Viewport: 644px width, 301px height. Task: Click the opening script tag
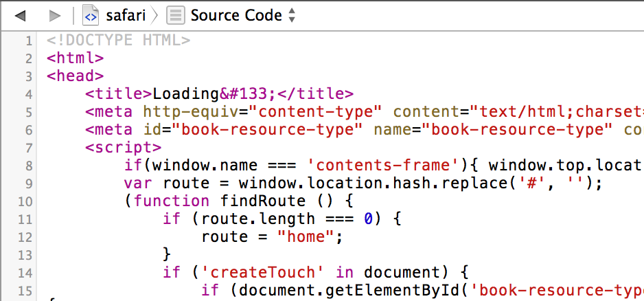(x=123, y=148)
